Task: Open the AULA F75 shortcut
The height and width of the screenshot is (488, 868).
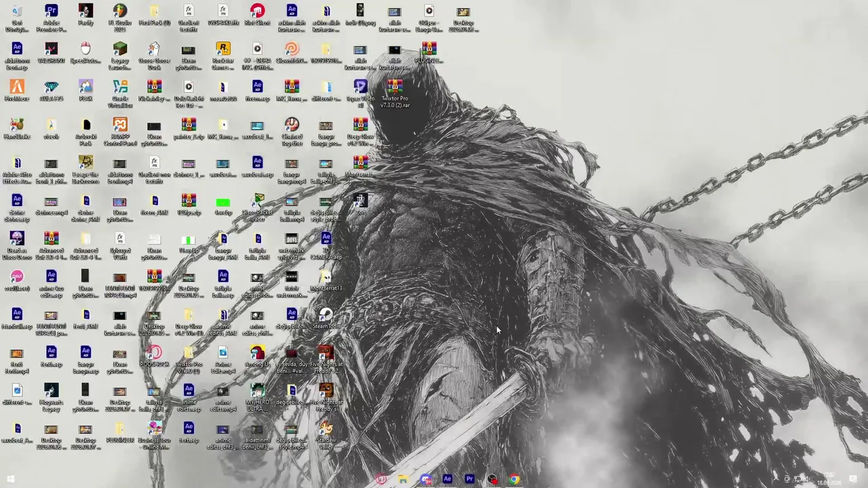Action: 51,91
